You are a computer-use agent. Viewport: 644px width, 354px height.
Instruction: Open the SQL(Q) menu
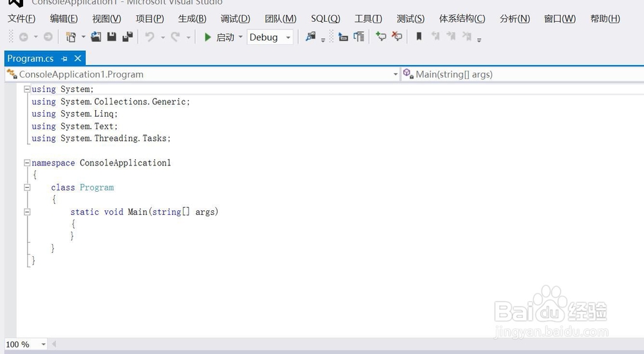pos(326,19)
